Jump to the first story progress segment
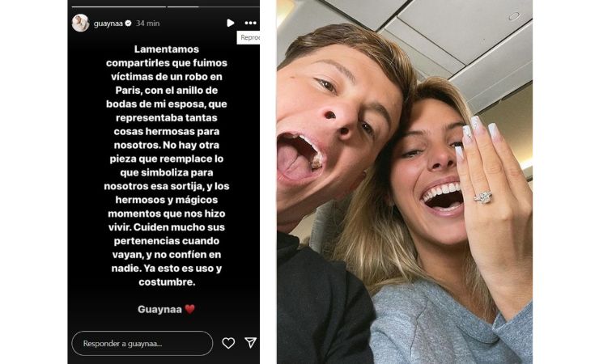The width and height of the screenshot is (599, 364). coord(119,6)
